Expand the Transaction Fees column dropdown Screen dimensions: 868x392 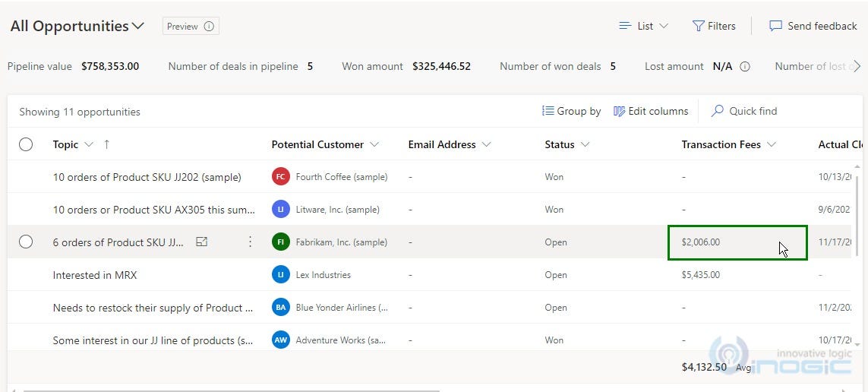coord(772,144)
